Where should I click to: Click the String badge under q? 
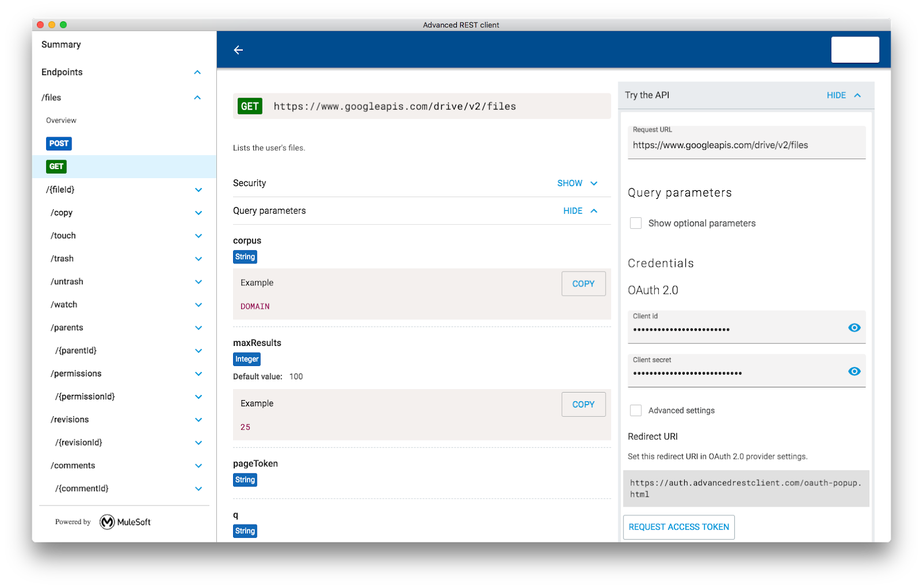click(x=245, y=531)
